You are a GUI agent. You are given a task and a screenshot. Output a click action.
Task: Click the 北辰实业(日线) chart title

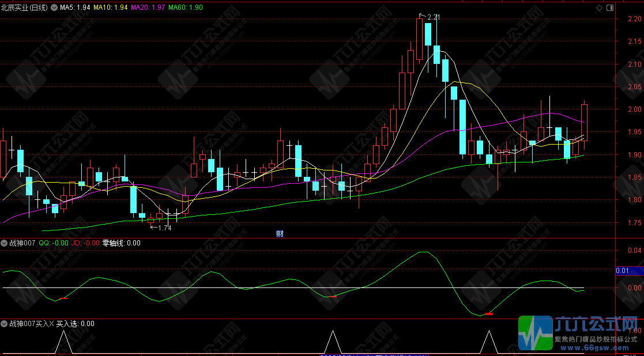(24, 8)
